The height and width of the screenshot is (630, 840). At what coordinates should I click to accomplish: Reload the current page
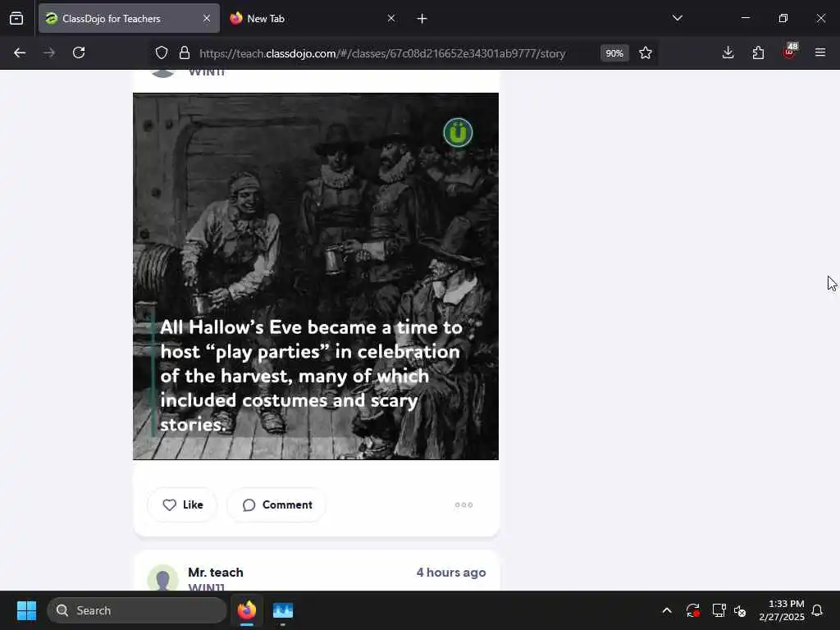coord(79,52)
